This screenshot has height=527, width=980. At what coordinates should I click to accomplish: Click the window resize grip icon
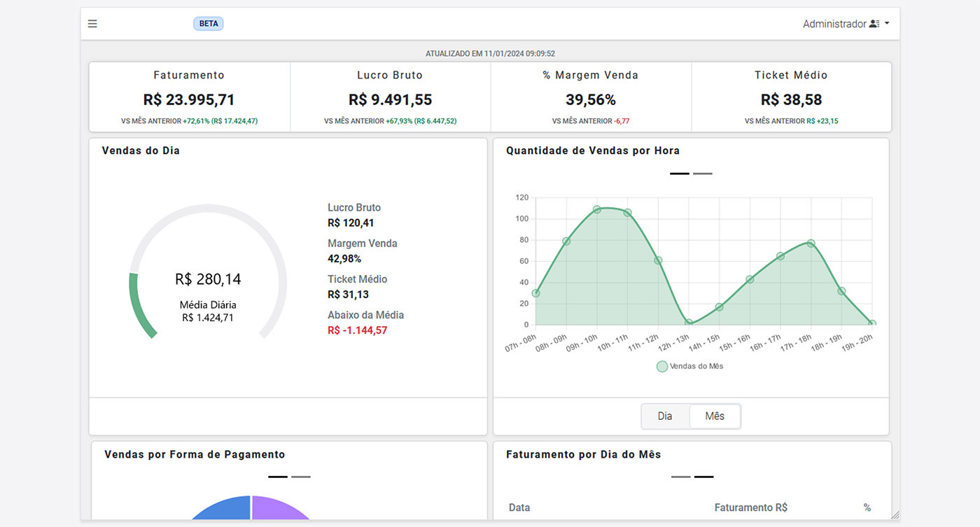(x=895, y=514)
